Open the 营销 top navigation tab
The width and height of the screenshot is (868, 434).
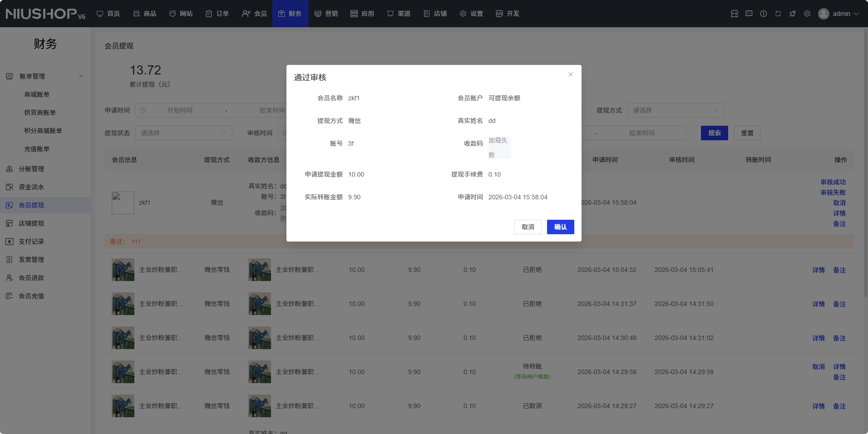(326, 14)
